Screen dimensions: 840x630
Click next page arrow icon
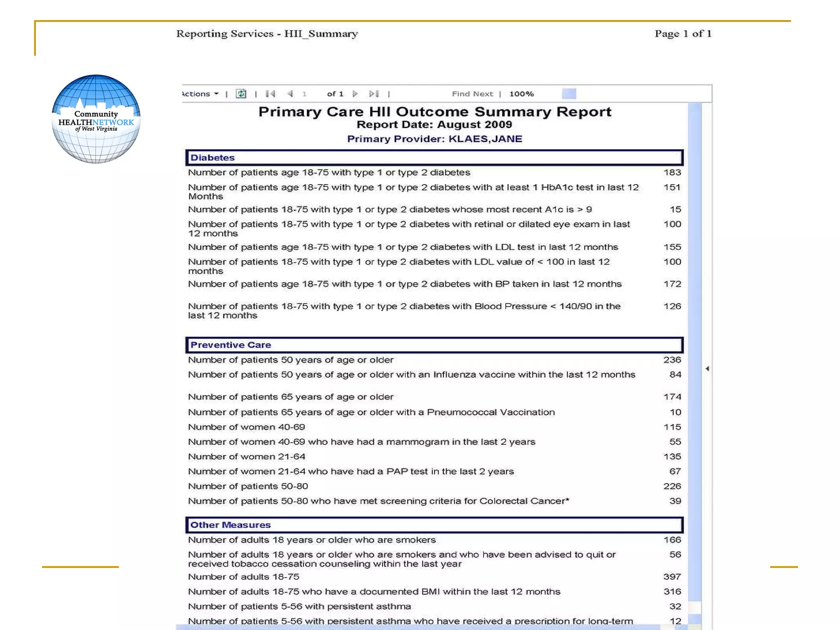[x=355, y=94]
